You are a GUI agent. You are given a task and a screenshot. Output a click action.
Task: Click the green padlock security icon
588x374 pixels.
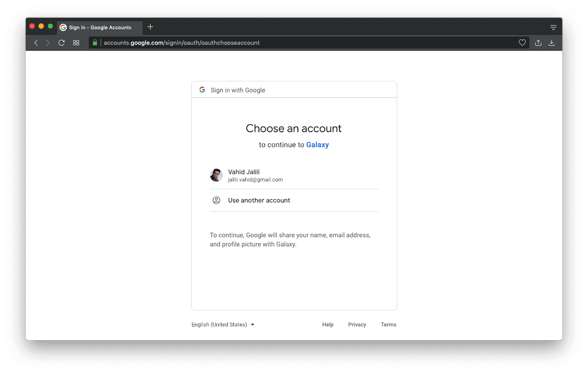(95, 43)
